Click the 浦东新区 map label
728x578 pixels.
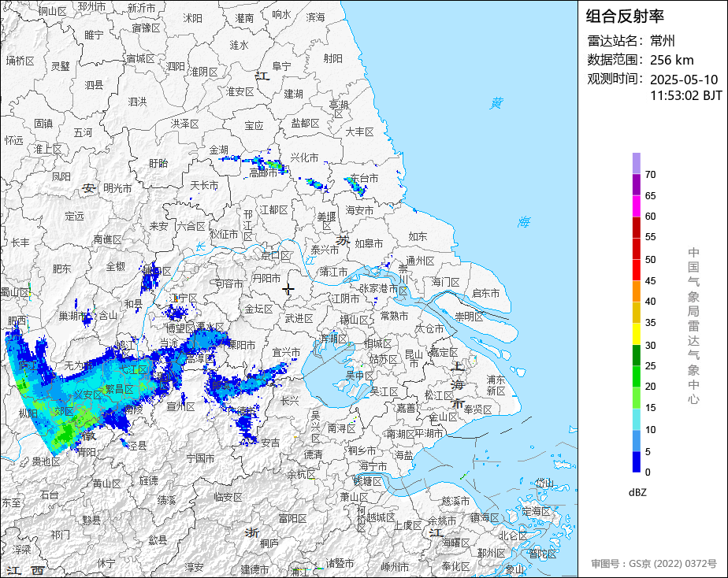click(x=496, y=386)
